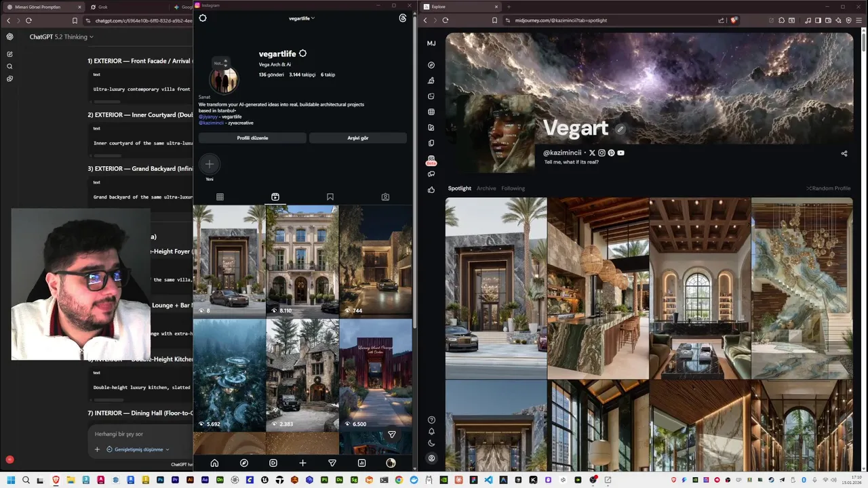This screenshot has height=488, width=868.
Task: Expand the ChatGPT 5.2 Thinking model dropdown
Action: (x=61, y=37)
